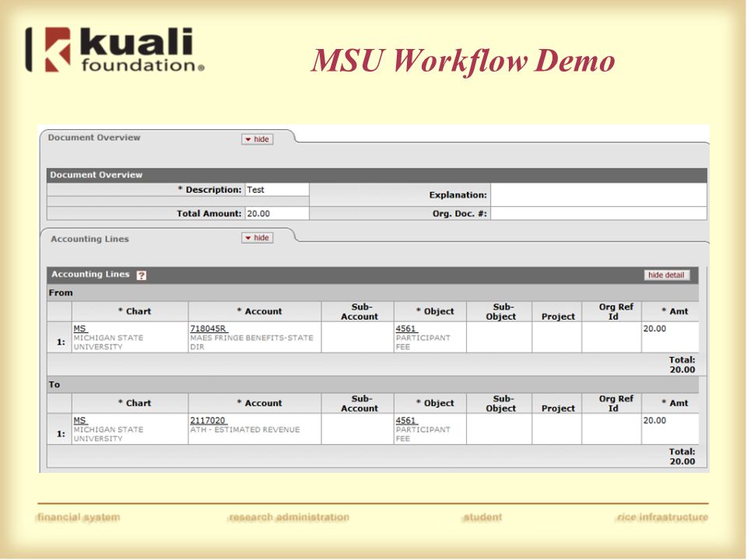Click the Total Amount value 20.00
Screen dimensions: 747x560
[x=258, y=213]
